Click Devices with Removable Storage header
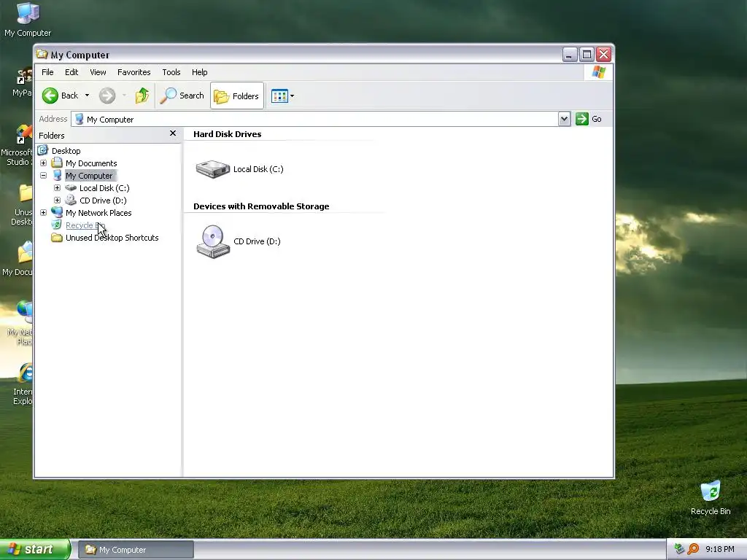Image resolution: width=747 pixels, height=560 pixels. (x=261, y=206)
